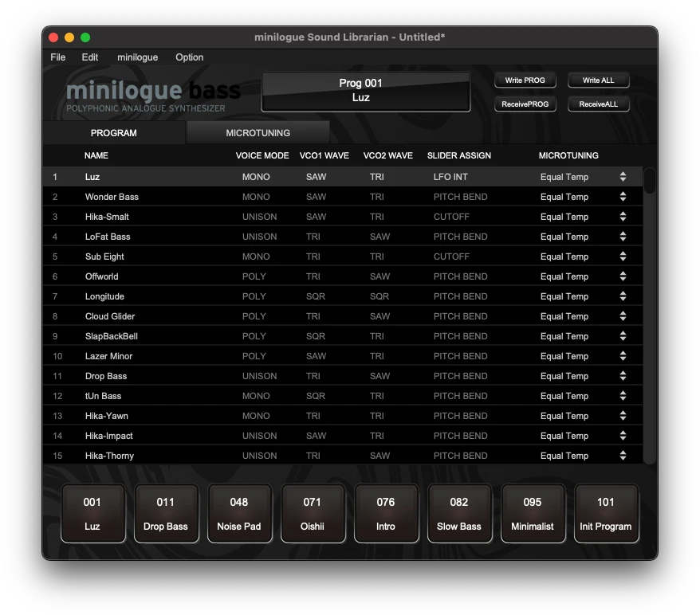Open microtuning dropdown for Longitude
The image size is (700, 615).
point(623,296)
